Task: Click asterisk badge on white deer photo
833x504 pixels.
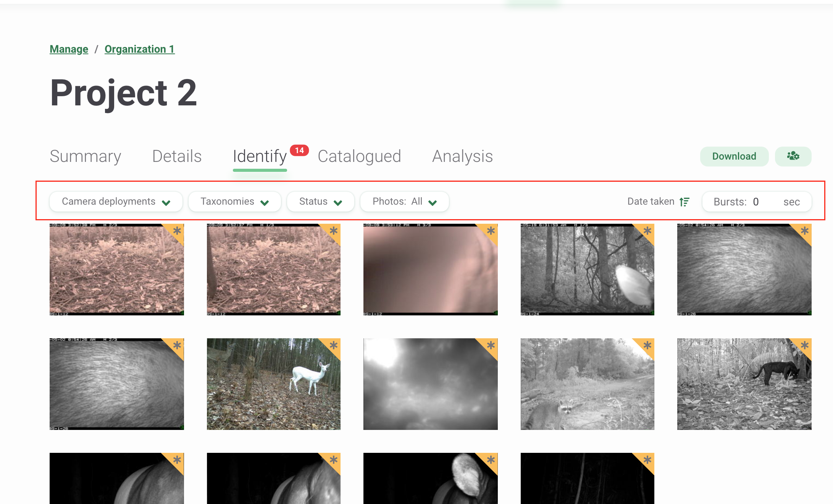Action: 334,346
